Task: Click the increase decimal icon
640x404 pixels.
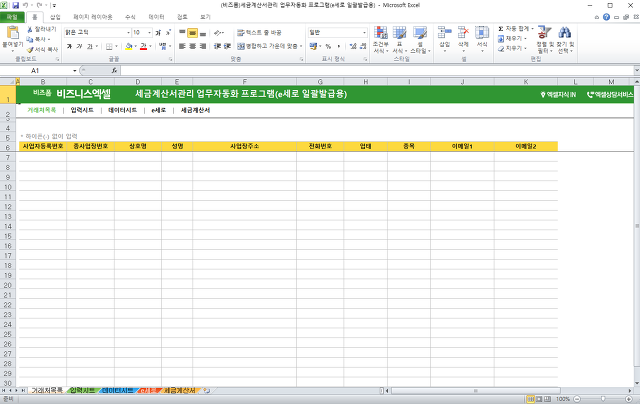Action: [x=353, y=47]
